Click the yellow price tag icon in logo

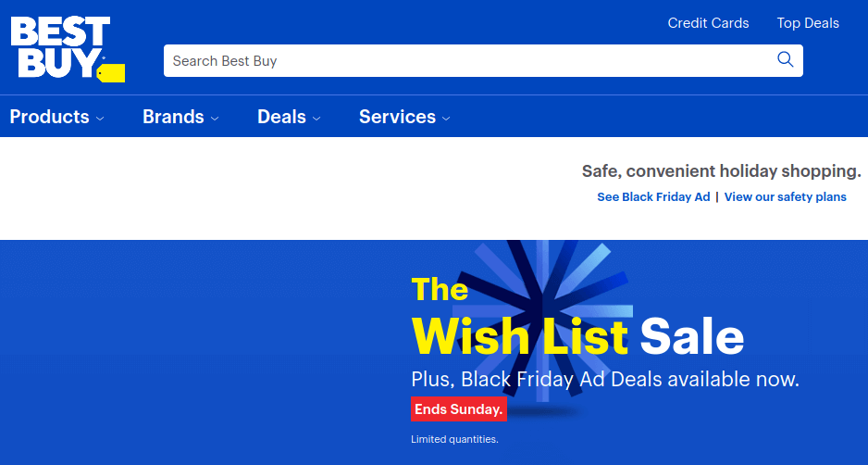111,73
